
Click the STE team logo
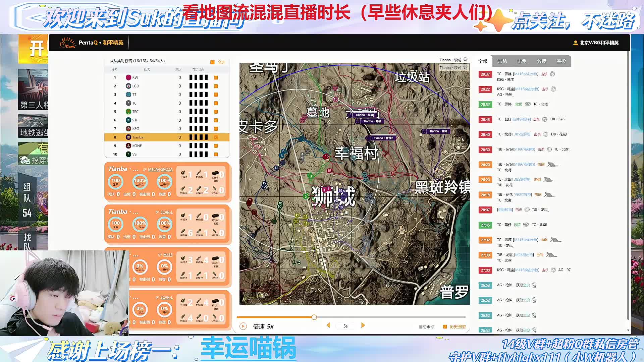point(128,120)
